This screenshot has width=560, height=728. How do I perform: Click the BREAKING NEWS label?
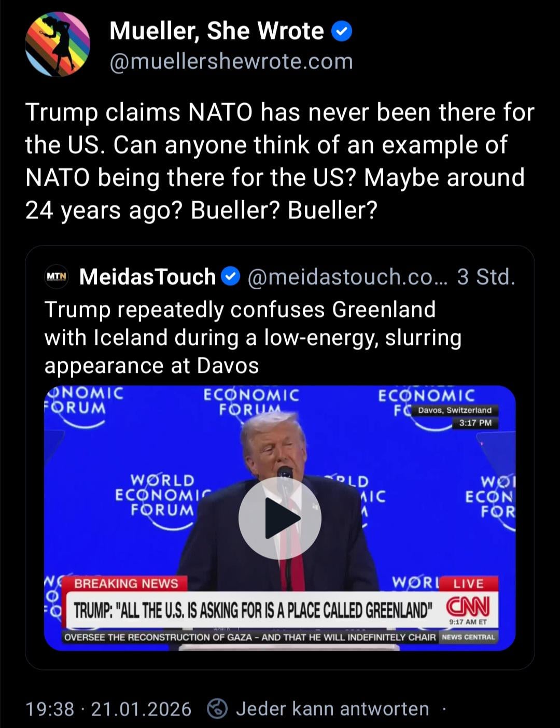tap(125, 583)
